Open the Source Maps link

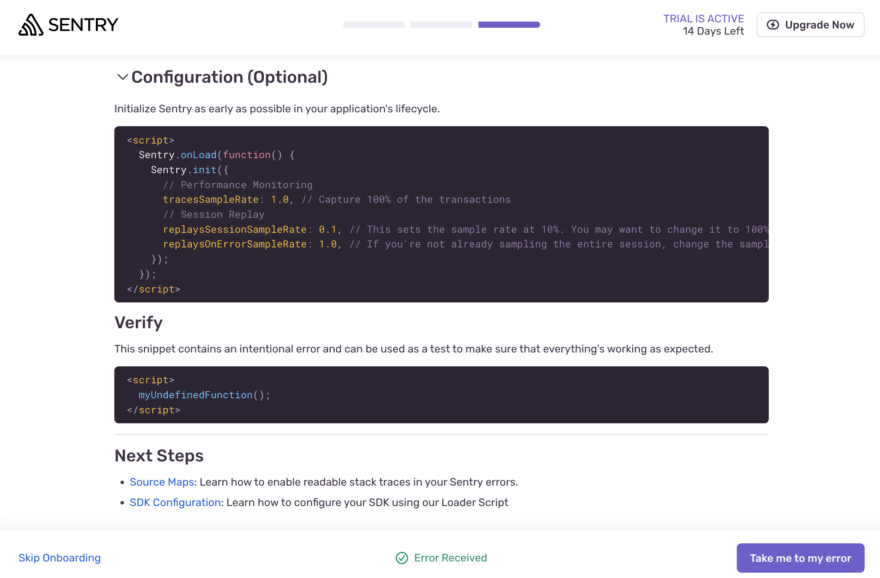(161, 482)
